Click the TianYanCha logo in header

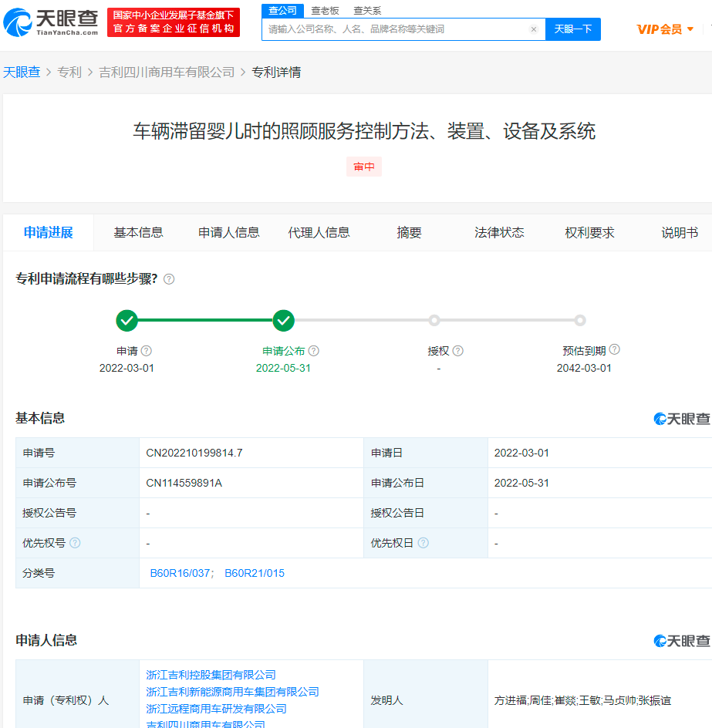[x=51, y=22]
